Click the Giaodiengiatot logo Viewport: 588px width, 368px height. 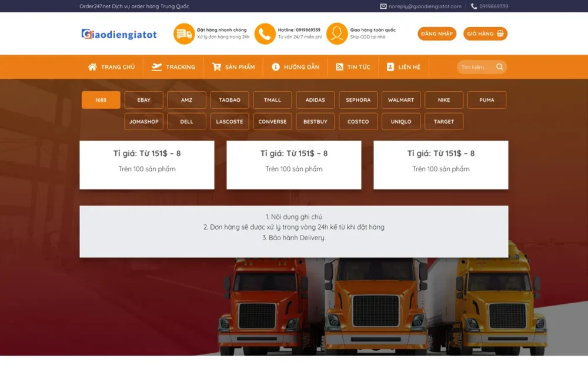(x=119, y=34)
